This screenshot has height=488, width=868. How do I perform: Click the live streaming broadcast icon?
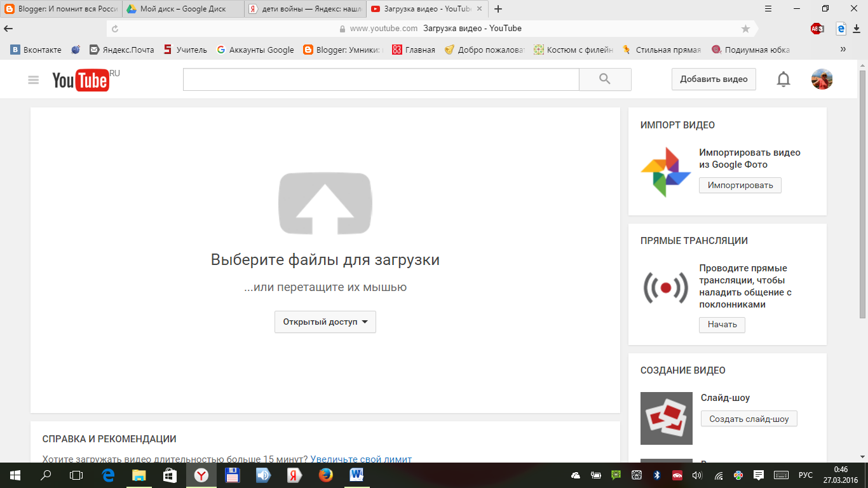[665, 287]
